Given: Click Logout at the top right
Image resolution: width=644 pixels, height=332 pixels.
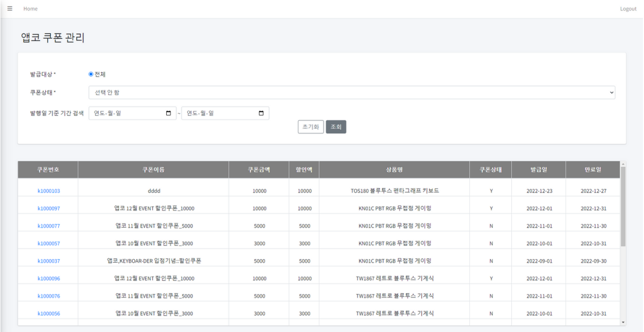Looking at the screenshot, I should (628, 8).
